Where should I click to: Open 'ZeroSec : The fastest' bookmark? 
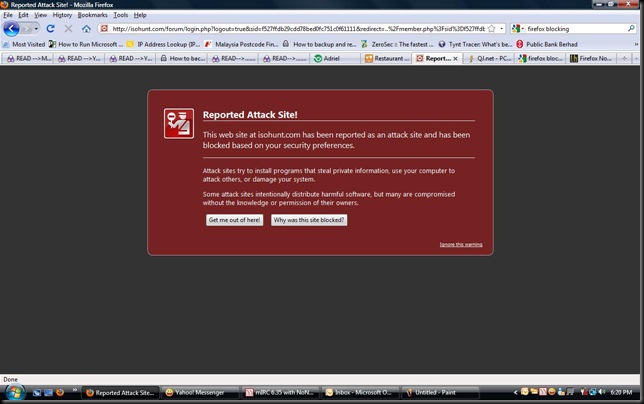click(x=397, y=44)
